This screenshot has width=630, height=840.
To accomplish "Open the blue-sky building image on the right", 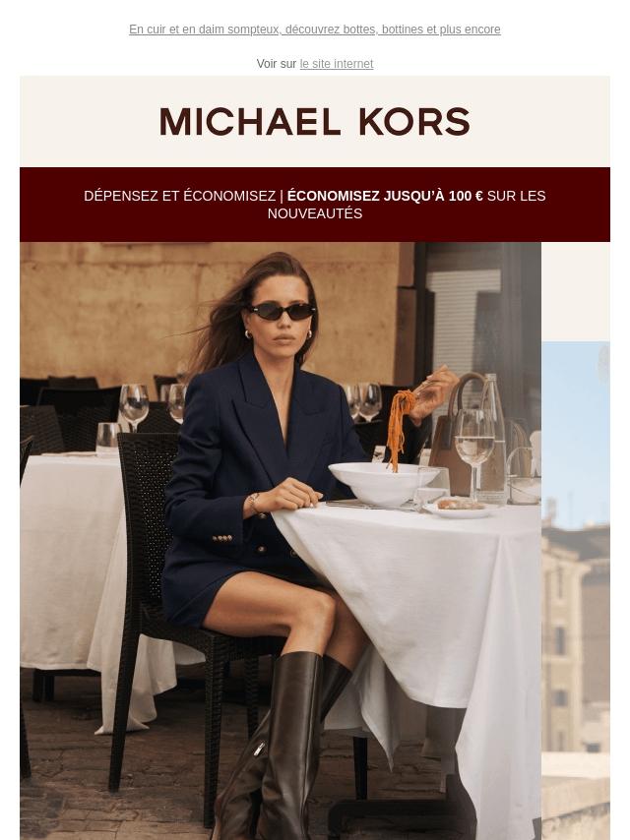I will pyautogui.click(x=576, y=591).
